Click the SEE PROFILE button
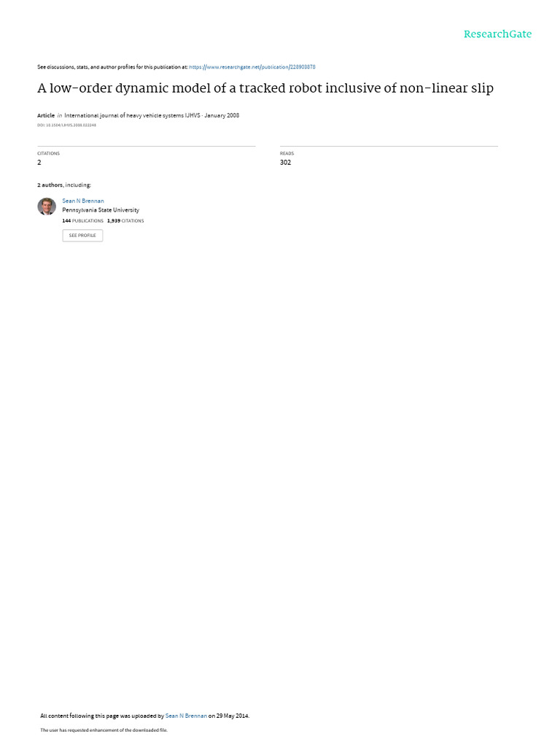The image size is (560, 747). click(x=82, y=236)
